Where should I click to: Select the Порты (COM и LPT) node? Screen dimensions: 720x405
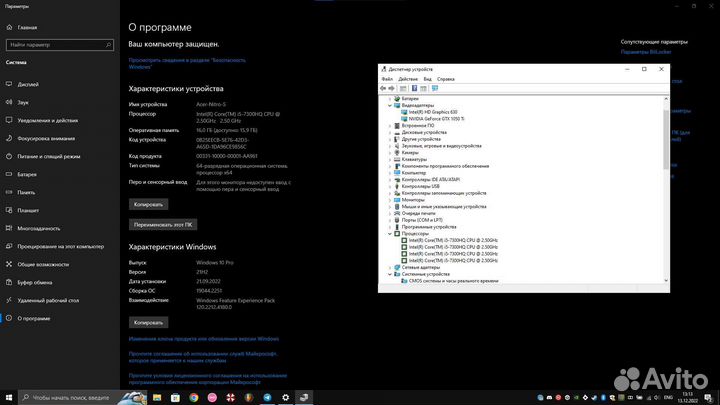click(422, 220)
